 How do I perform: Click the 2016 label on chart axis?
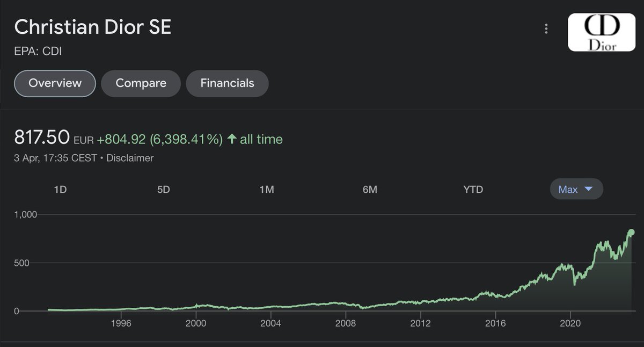(x=495, y=323)
